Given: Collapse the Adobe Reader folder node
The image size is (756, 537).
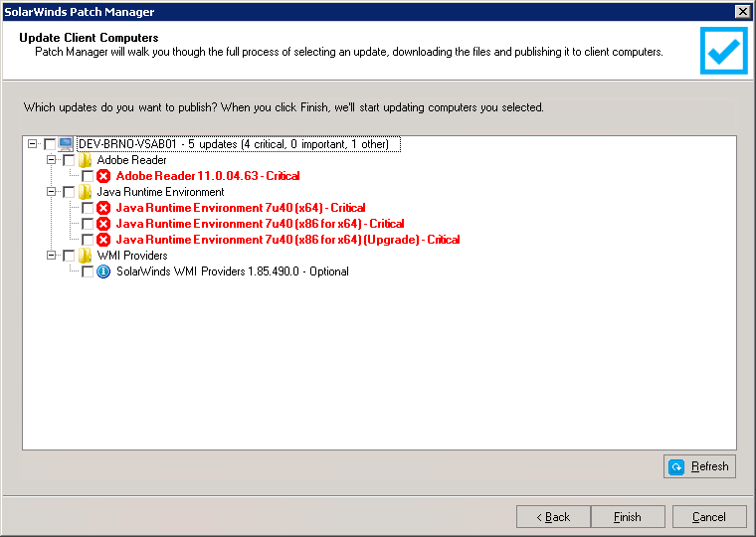Looking at the screenshot, I should pos(51,159).
